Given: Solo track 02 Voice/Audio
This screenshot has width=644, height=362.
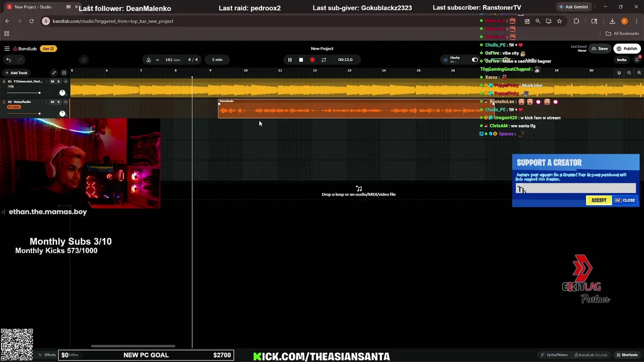Looking at the screenshot, I should [x=58, y=102].
